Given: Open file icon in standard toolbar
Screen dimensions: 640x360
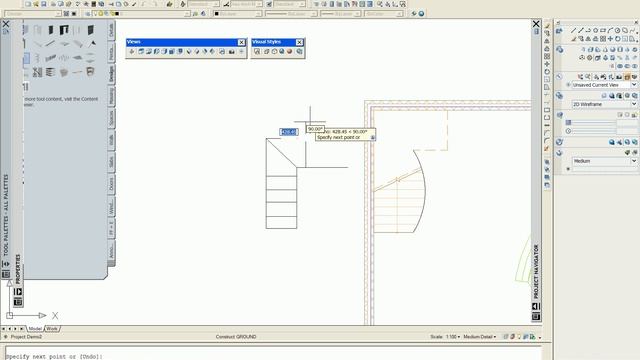Looking at the screenshot, I should click(36, 4).
